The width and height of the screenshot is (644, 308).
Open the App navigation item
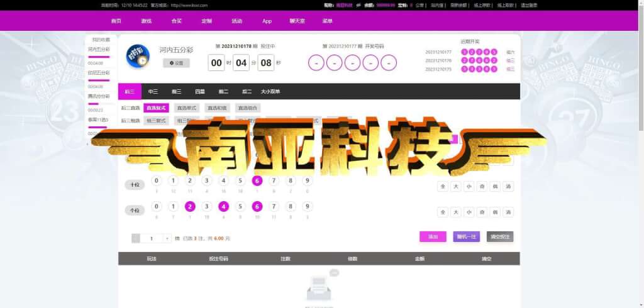pos(267,21)
